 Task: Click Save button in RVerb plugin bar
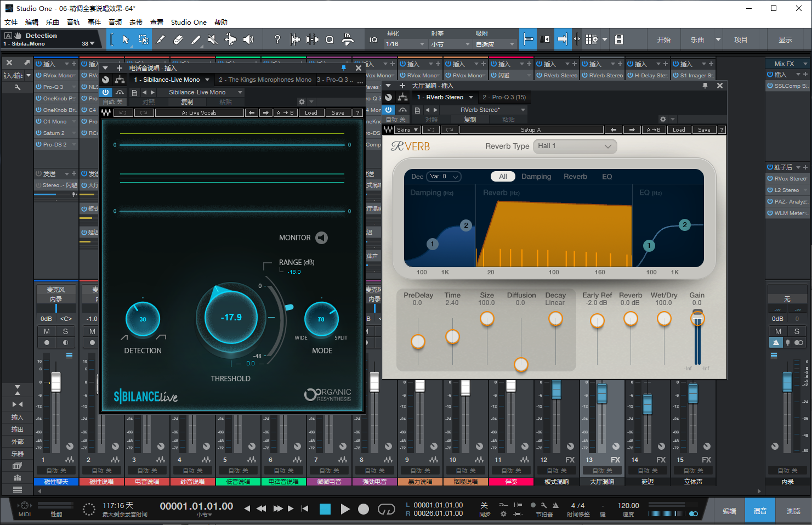point(704,130)
